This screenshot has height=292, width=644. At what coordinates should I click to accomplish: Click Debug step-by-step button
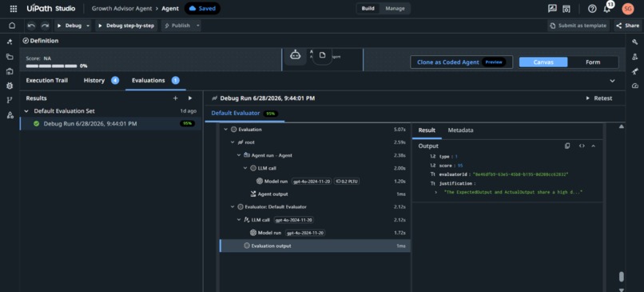click(126, 26)
